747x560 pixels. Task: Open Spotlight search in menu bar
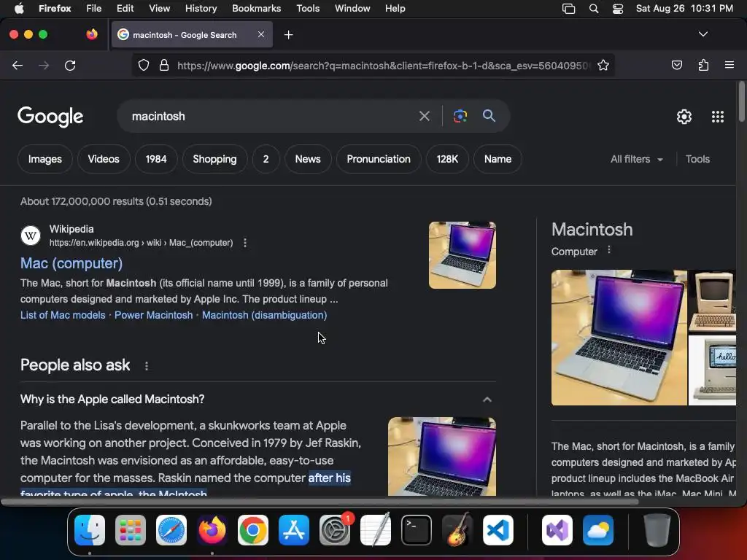[594, 9]
